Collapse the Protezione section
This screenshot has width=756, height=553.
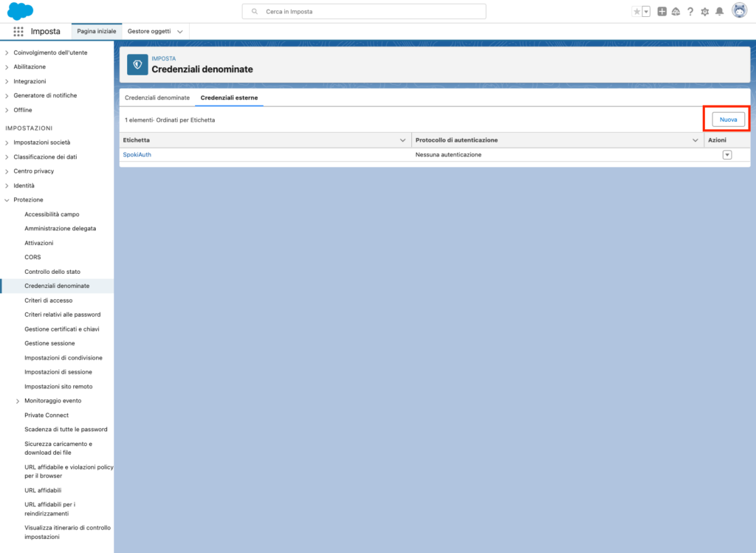[7, 200]
